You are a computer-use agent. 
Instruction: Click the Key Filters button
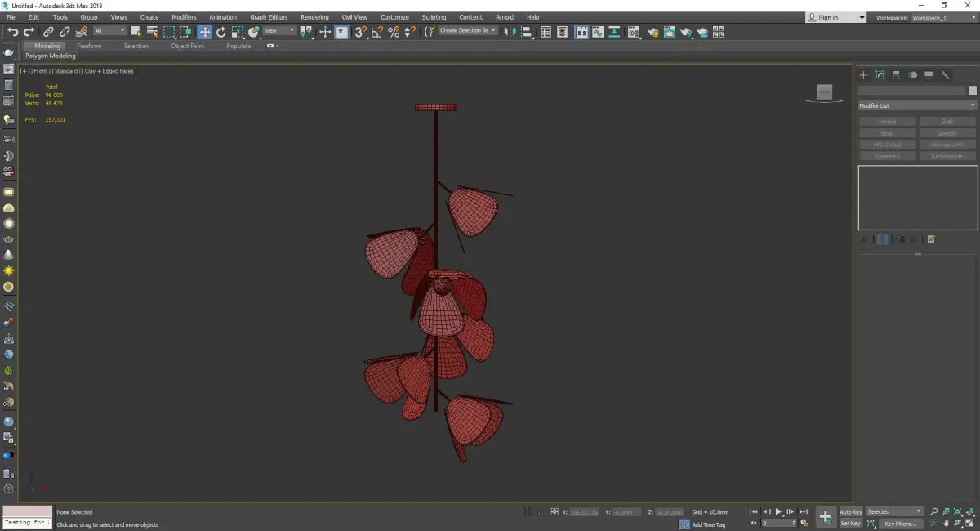[899, 524]
